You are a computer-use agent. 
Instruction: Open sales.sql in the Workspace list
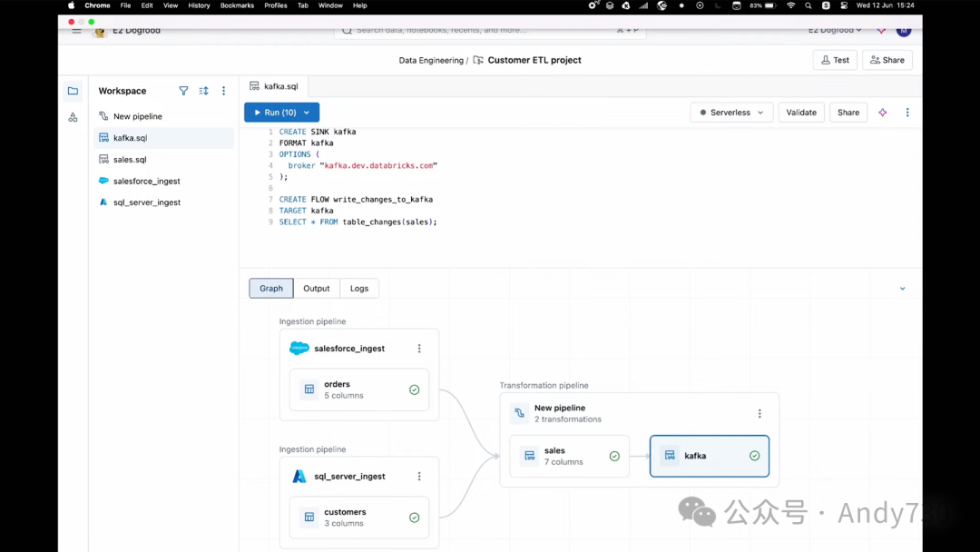tap(163, 160)
